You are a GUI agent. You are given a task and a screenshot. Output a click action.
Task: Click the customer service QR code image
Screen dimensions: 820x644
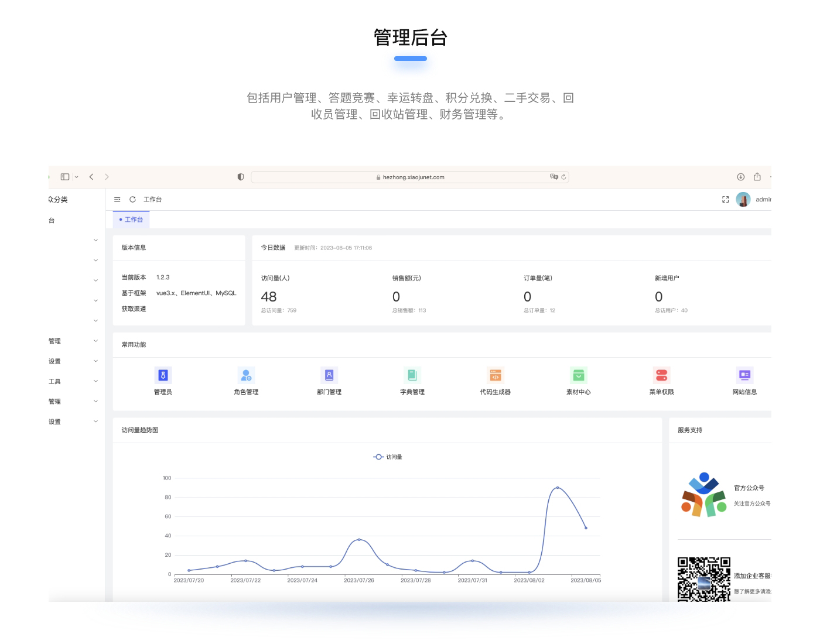tap(703, 580)
